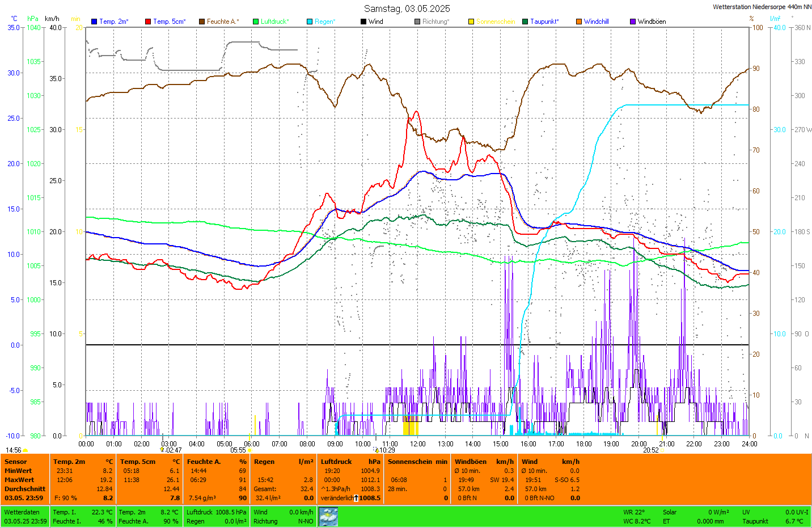Click the sunset time label 20:52
The height and width of the screenshot is (528, 812).
pos(650,450)
